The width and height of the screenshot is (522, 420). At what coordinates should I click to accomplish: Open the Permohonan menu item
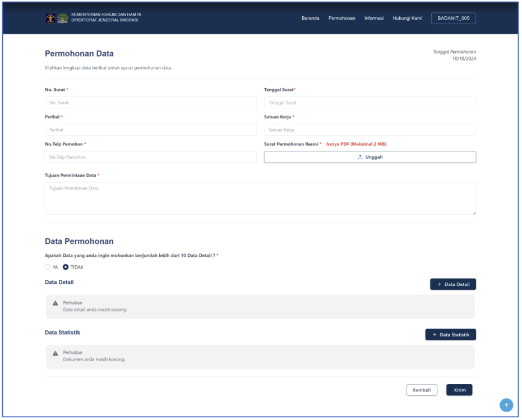(341, 19)
